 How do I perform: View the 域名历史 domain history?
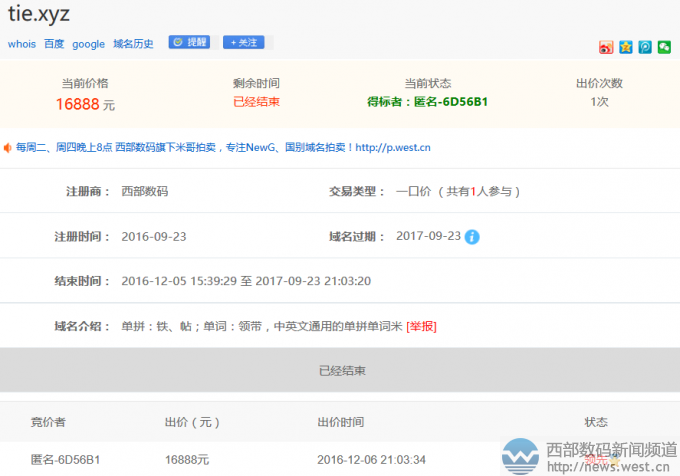click(x=133, y=44)
